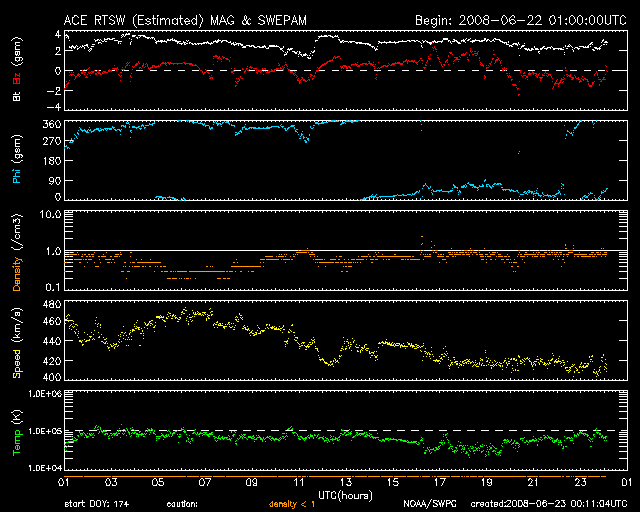Click the "09" hour label on the time axis
640x512 pixels.
coord(252,483)
